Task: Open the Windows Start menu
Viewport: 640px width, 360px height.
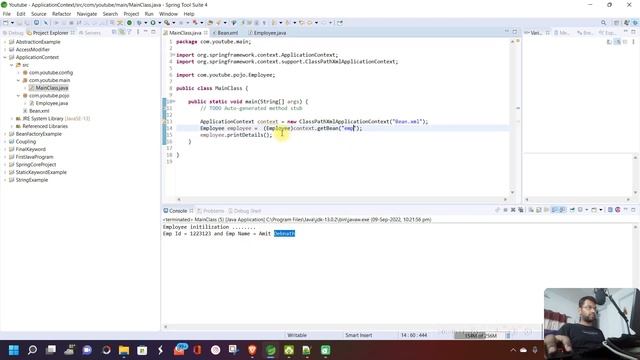Action: pyautogui.click(x=14, y=350)
